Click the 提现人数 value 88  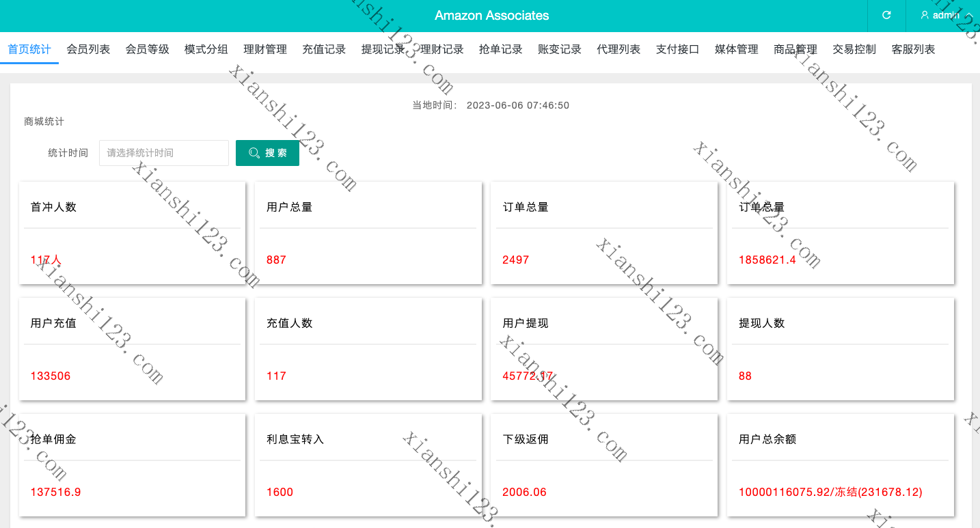click(745, 376)
